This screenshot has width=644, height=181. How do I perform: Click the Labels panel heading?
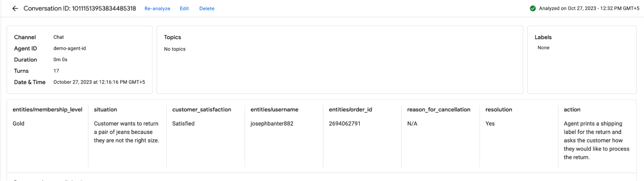pyautogui.click(x=543, y=37)
